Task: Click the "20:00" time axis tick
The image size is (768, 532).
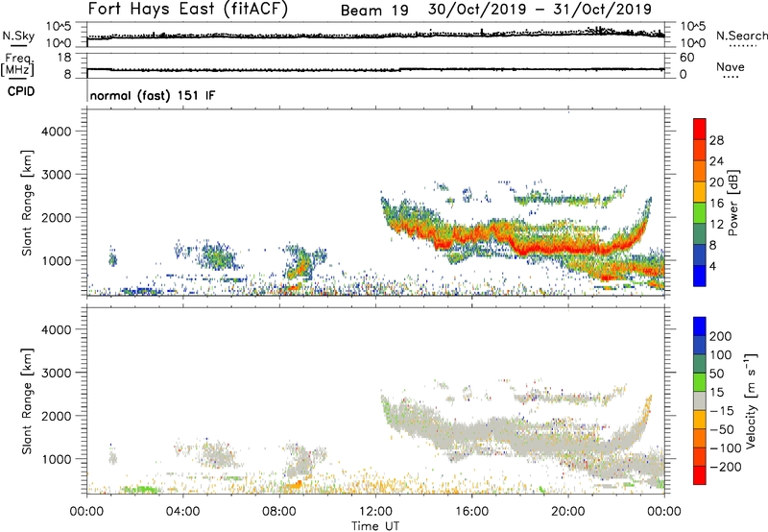Action: click(x=568, y=512)
